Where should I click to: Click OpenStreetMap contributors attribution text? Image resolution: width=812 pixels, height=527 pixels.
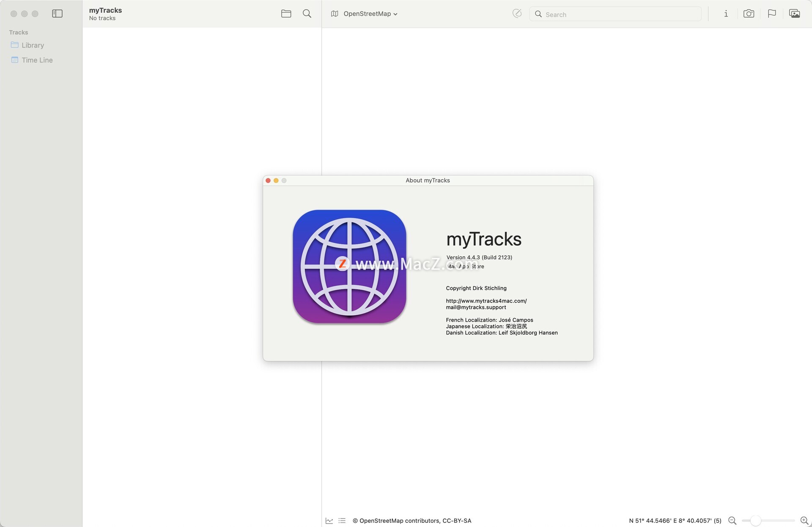[412, 521]
